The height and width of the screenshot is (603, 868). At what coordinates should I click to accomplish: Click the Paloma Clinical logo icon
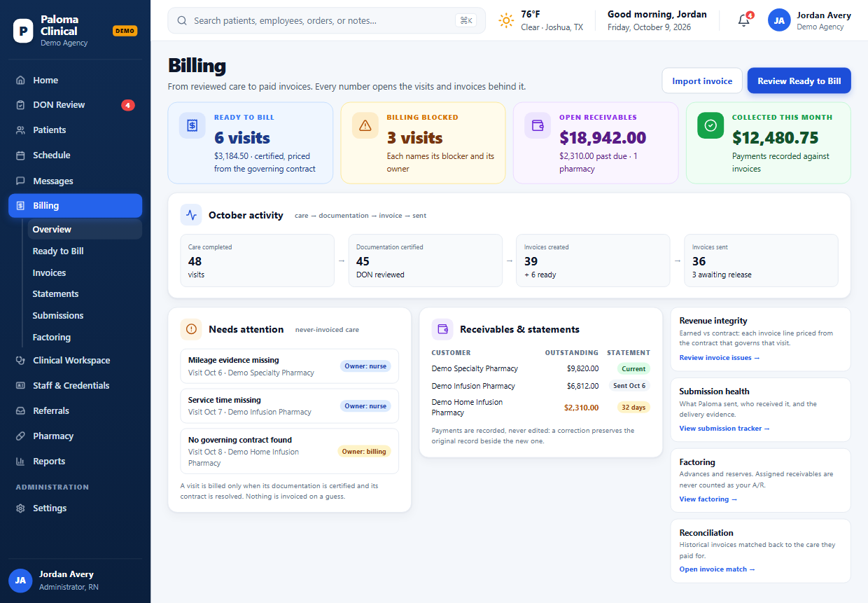point(23,31)
